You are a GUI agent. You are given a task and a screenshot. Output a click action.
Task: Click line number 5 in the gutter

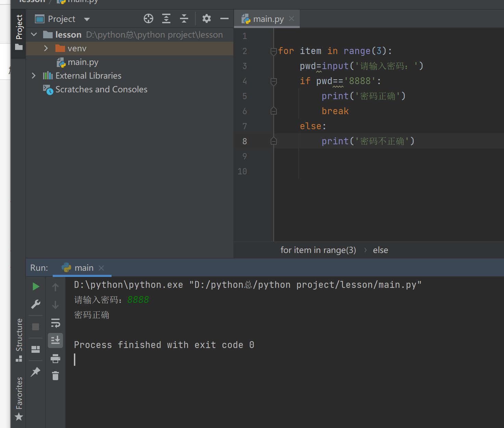pos(245,96)
